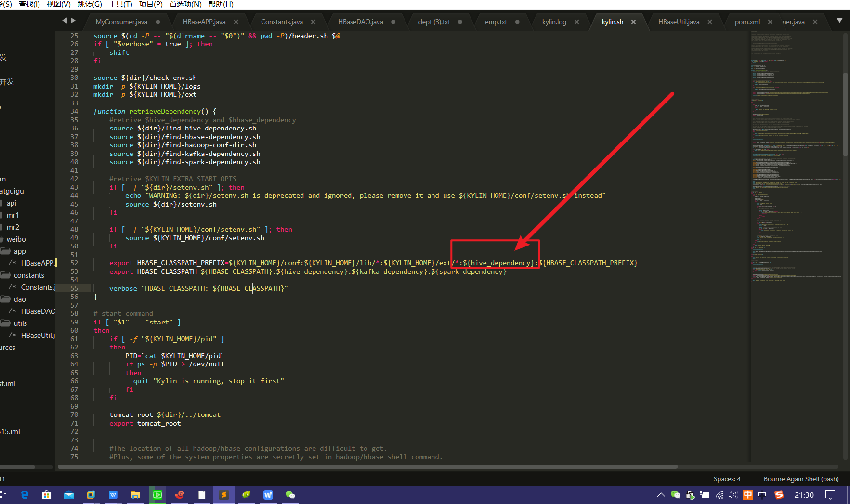This screenshot has width=850, height=504.
Task: Open network Wi-Fi icon in tray
Action: click(719, 495)
